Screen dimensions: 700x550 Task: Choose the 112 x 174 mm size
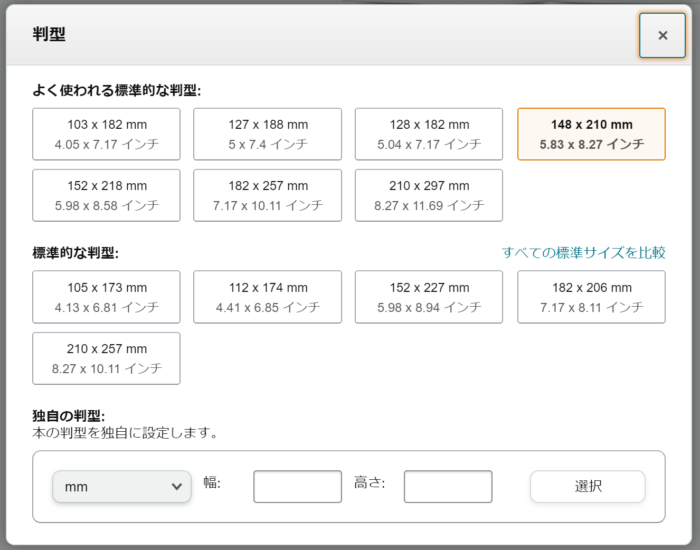tap(267, 297)
